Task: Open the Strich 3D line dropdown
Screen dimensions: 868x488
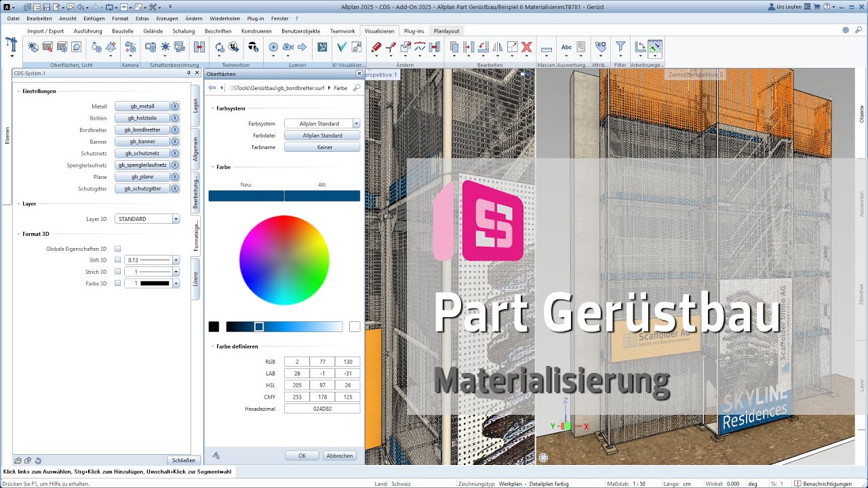Action: point(176,272)
